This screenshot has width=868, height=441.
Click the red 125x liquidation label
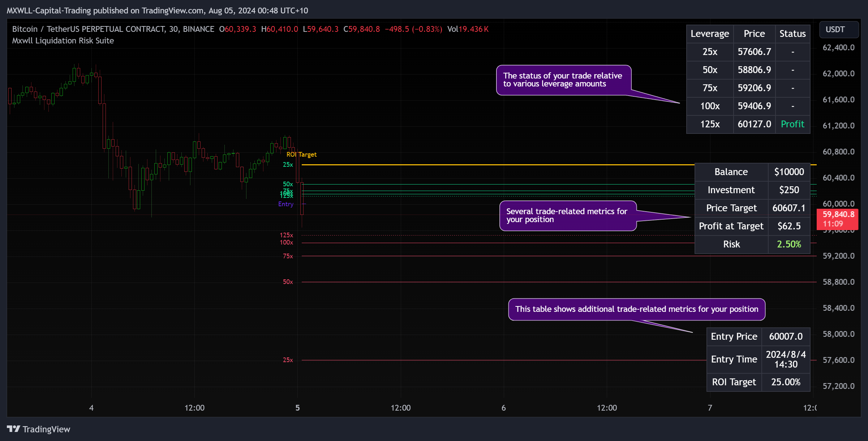(x=286, y=235)
